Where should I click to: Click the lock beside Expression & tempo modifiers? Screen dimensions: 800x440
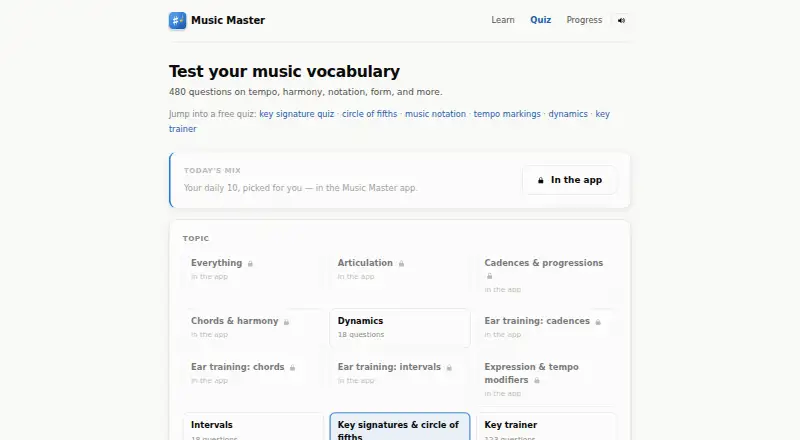[537, 380]
